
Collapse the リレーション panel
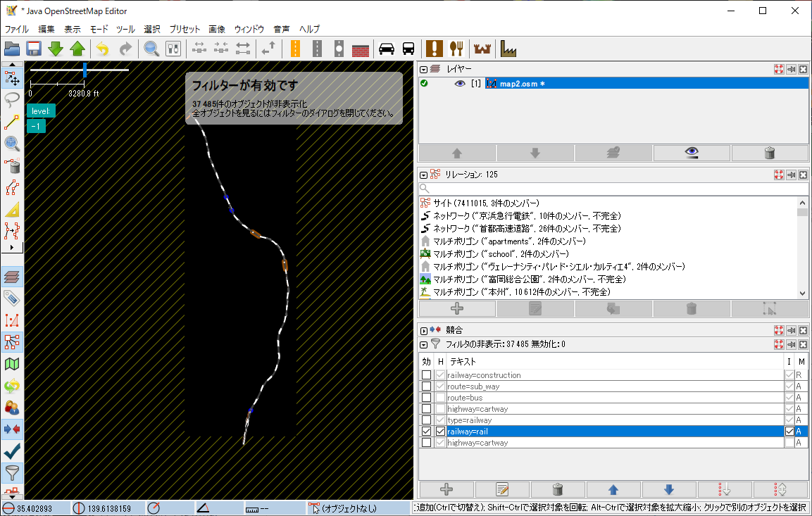tap(424, 175)
